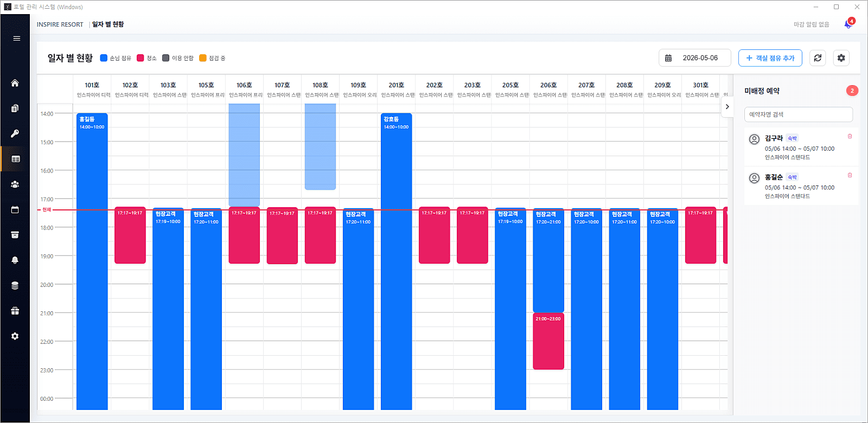The height and width of the screenshot is (423, 868).
Task: Open the bell icon in the sidebar
Action: coord(15,260)
